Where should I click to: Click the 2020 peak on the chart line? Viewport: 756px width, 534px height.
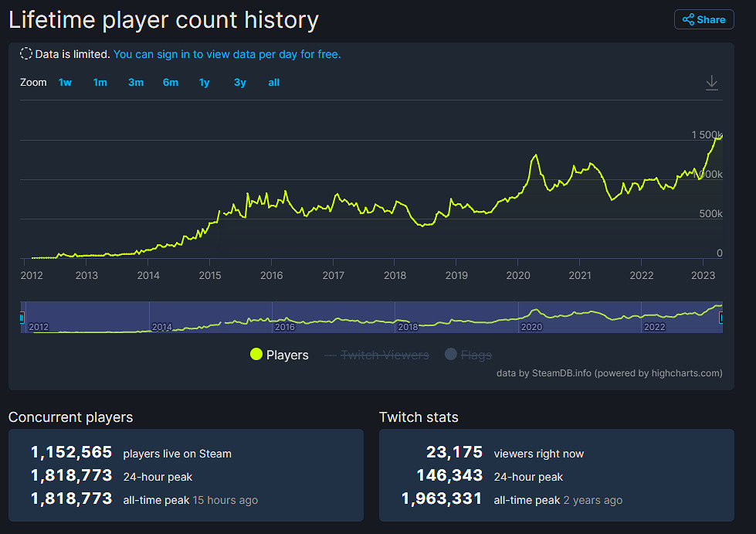(534, 156)
